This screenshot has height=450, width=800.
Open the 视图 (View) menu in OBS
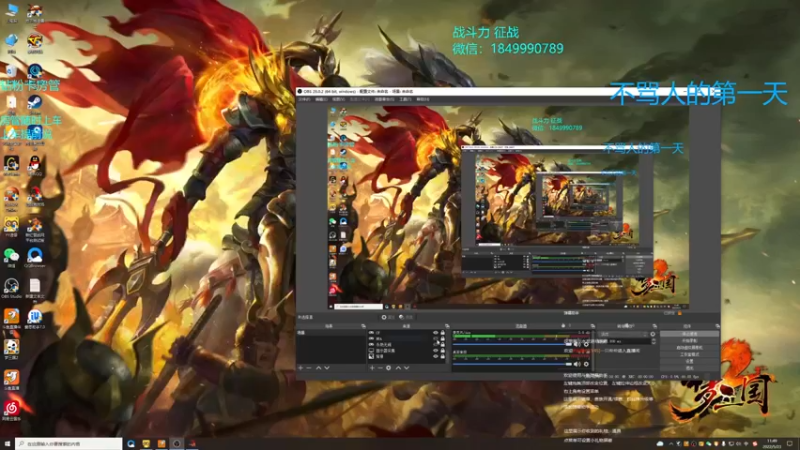tap(339, 99)
